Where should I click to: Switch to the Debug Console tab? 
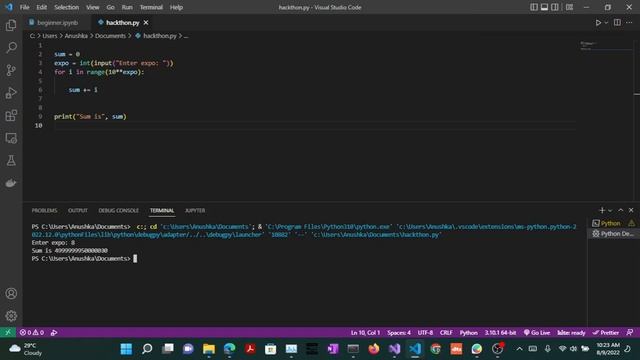click(118, 211)
